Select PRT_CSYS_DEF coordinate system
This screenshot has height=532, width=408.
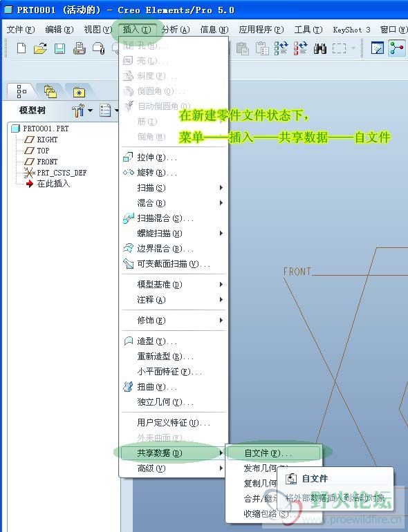coord(55,173)
